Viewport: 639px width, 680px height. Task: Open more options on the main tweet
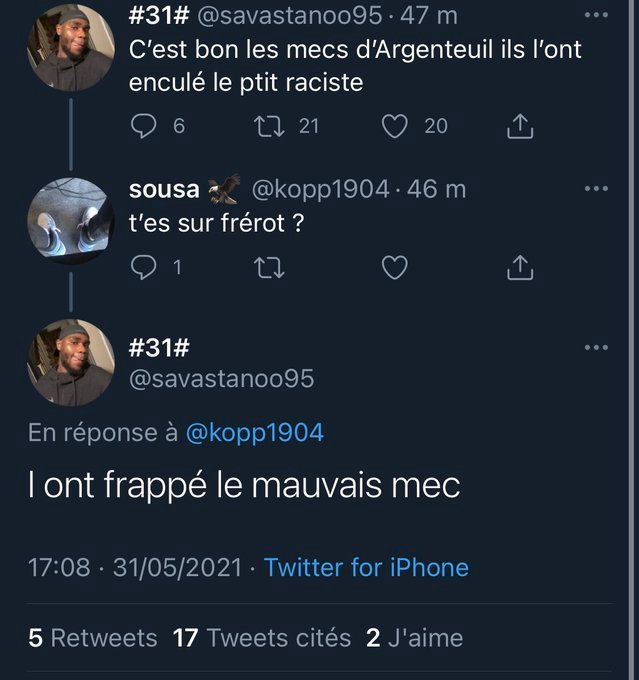click(x=595, y=347)
